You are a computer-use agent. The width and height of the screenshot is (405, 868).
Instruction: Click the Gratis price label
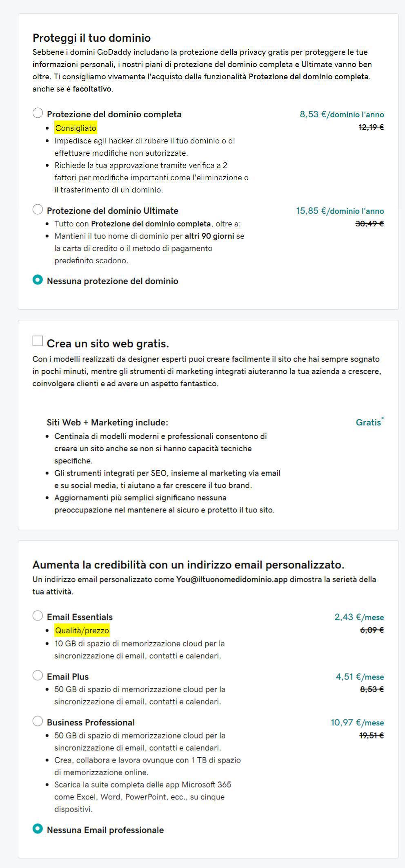[x=369, y=422]
